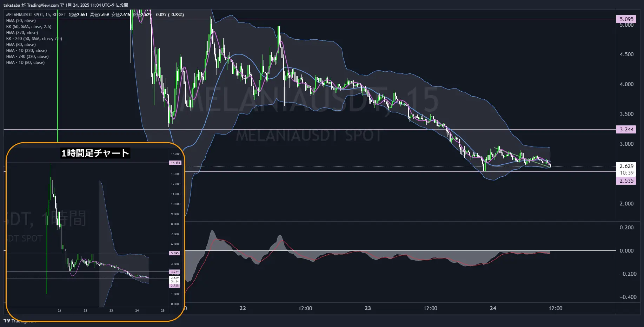This screenshot has height=327, width=644.
Task: Click the BB (50, SMA, close, 2.5) indicator label
Action: point(29,27)
